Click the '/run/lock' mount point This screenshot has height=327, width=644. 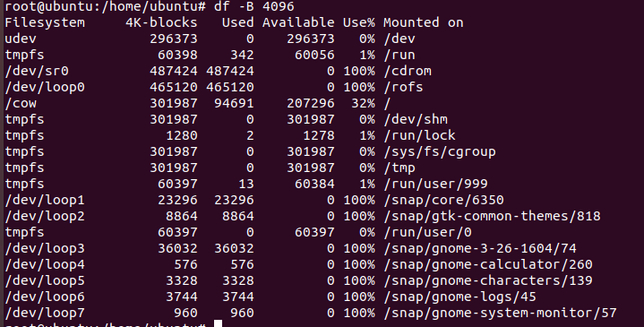pos(419,135)
